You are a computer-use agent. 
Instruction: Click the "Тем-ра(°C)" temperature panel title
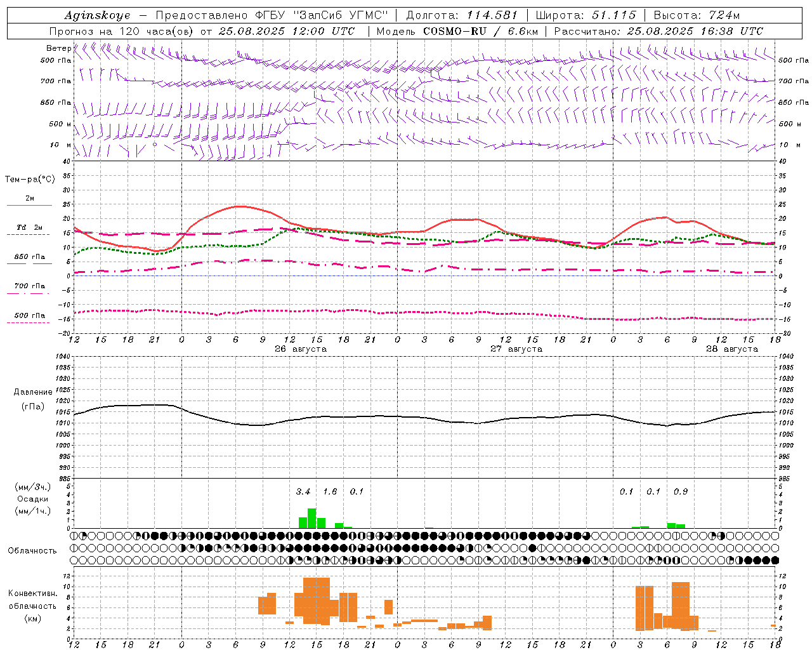[x=30, y=180]
